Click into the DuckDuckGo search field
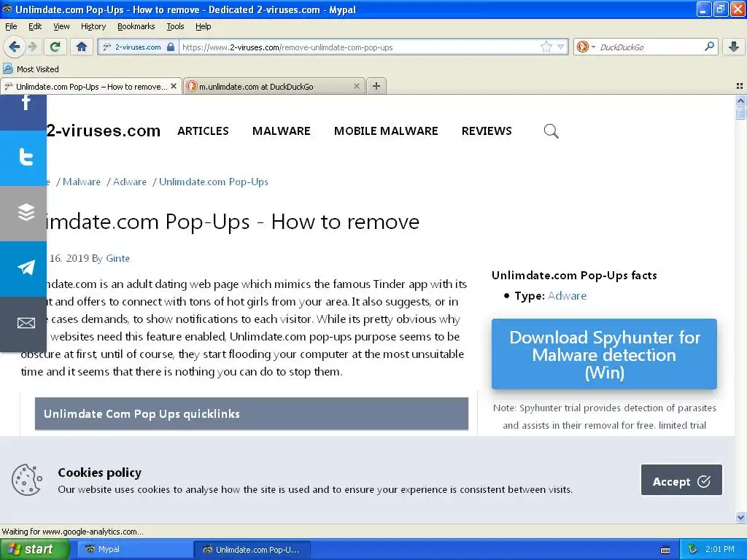Viewport: 747px width, 560px height. (650, 47)
